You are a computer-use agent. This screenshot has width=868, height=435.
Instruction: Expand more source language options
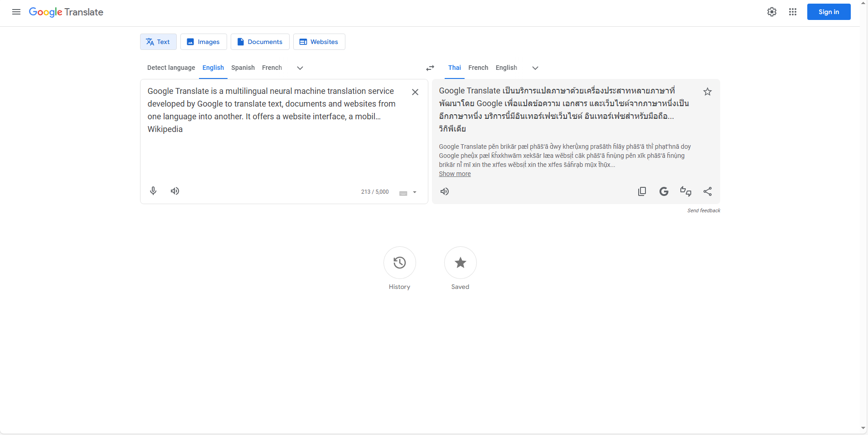point(299,68)
